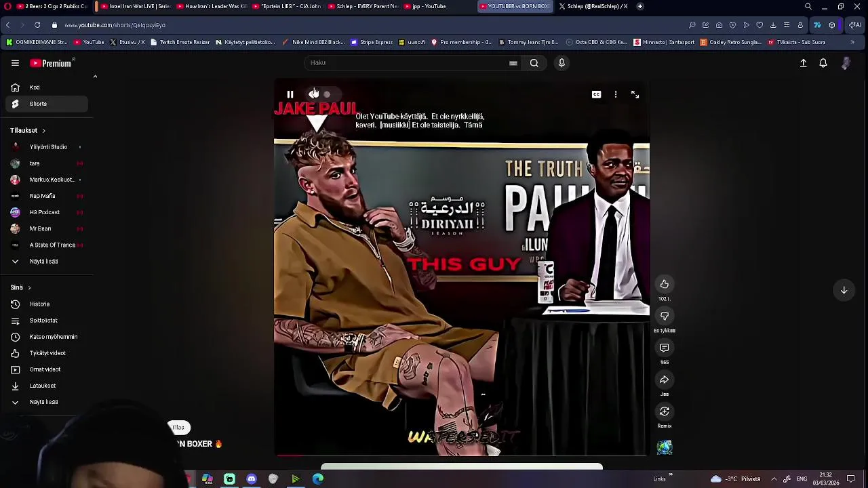The width and height of the screenshot is (868, 488).
Task: Like the Short with thumbs up
Action: click(x=665, y=284)
